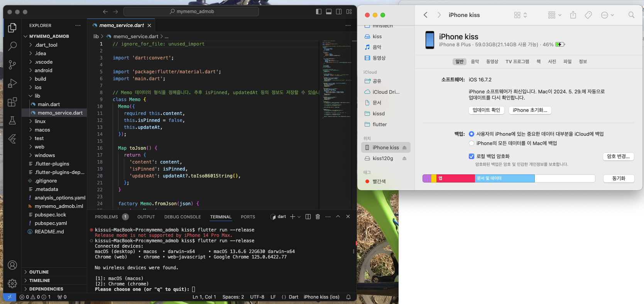Open notifications bell in status bar
Screen dimensions: 644x304
[x=348, y=297]
